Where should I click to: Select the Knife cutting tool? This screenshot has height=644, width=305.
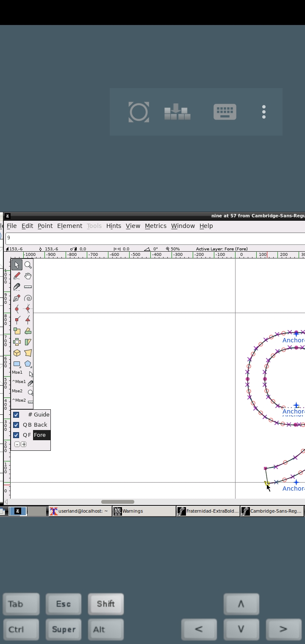point(17,287)
